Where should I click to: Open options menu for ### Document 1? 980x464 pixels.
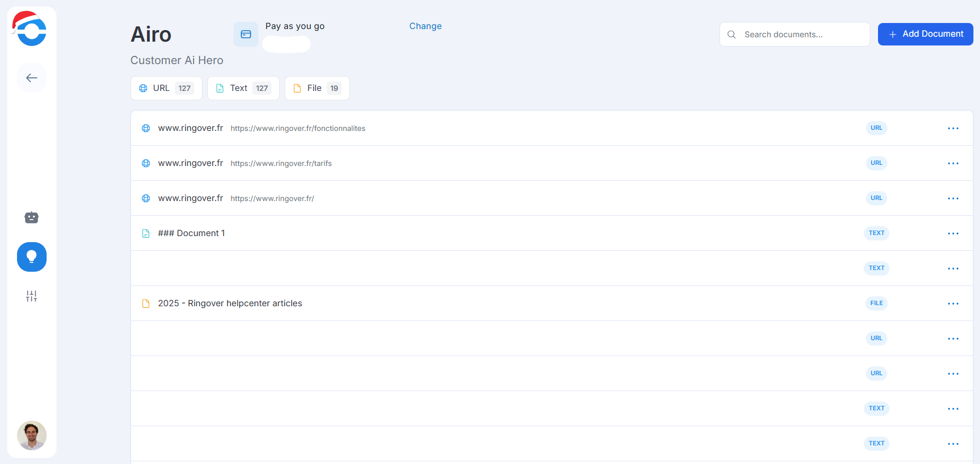tap(953, 233)
